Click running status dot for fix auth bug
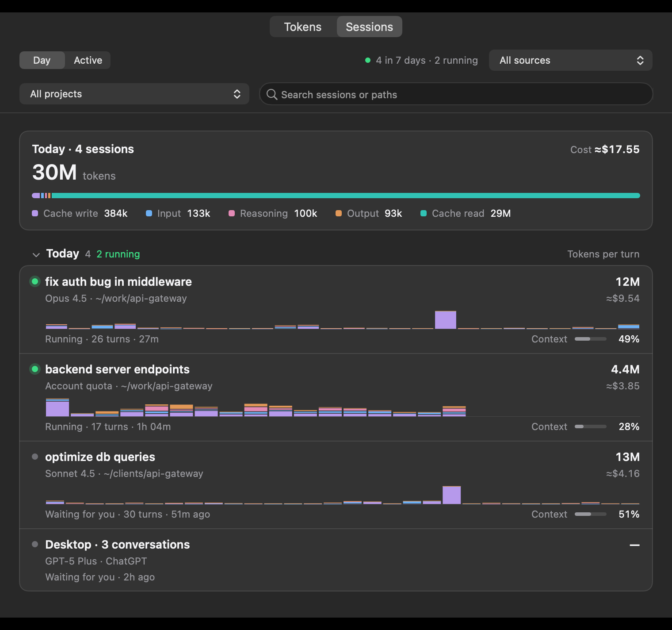The width and height of the screenshot is (672, 630). pyautogui.click(x=35, y=281)
